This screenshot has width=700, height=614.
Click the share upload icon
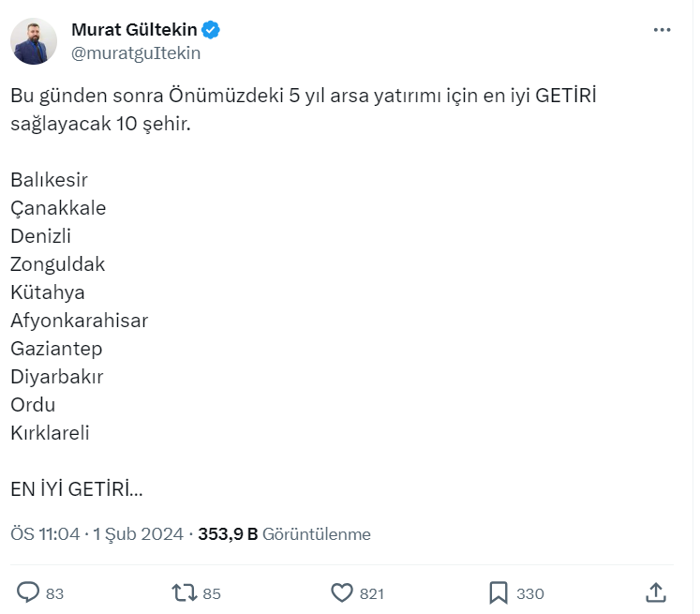click(656, 592)
